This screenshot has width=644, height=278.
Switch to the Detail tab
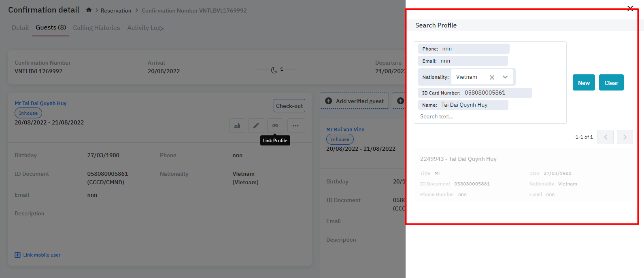[20, 28]
